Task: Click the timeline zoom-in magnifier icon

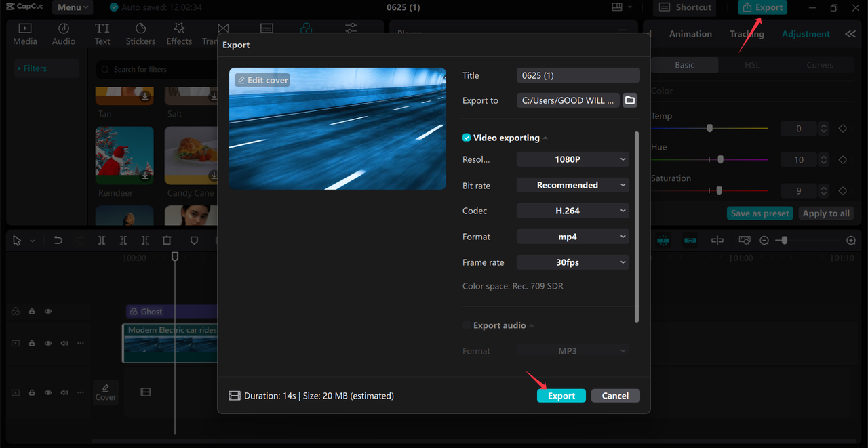Action: (x=851, y=240)
